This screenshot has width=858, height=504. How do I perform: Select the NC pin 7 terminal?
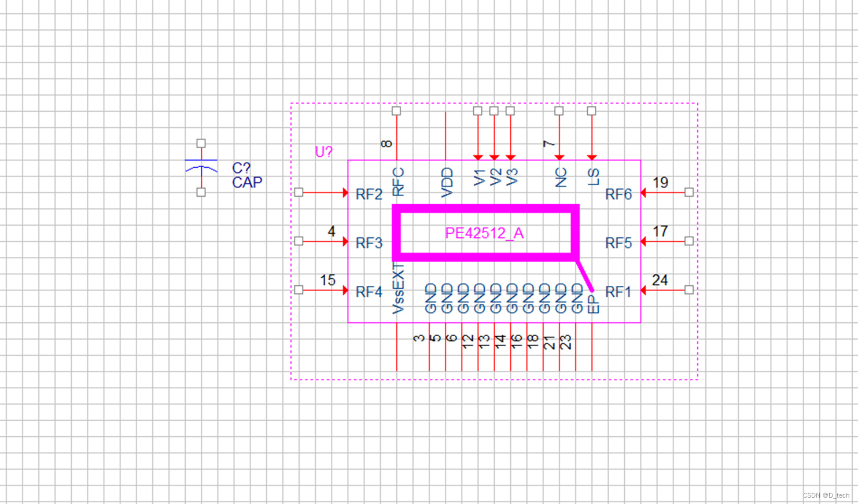(559, 110)
